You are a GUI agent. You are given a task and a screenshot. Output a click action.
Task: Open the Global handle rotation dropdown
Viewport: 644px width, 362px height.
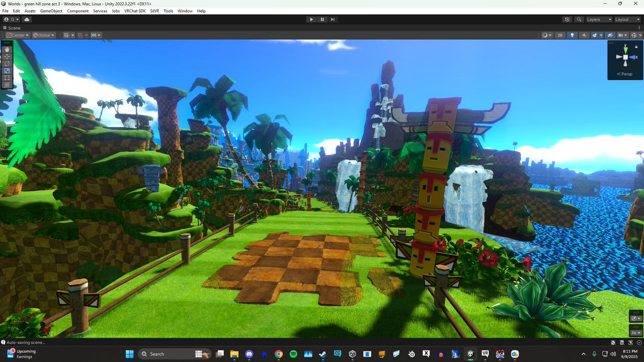click(44, 35)
